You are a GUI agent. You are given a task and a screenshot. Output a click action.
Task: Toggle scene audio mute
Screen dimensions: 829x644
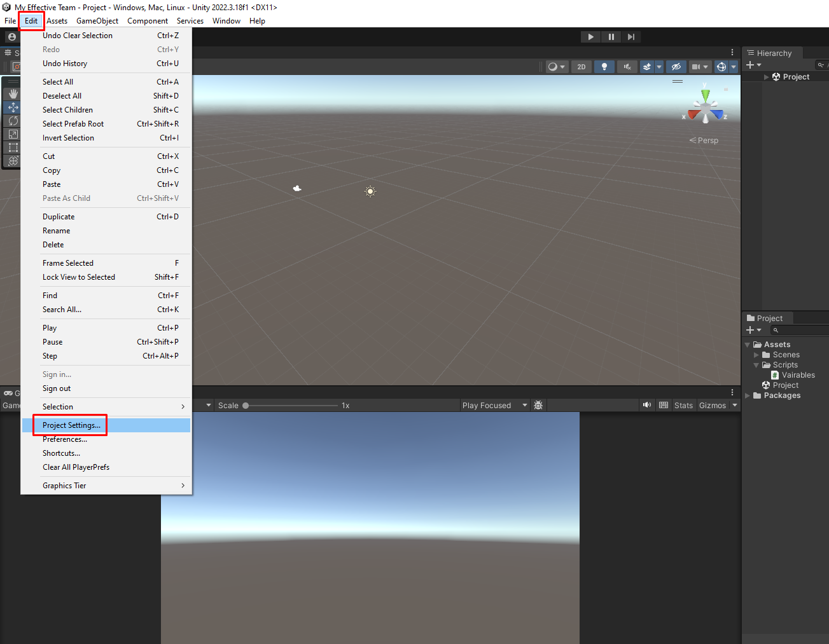coord(627,66)
